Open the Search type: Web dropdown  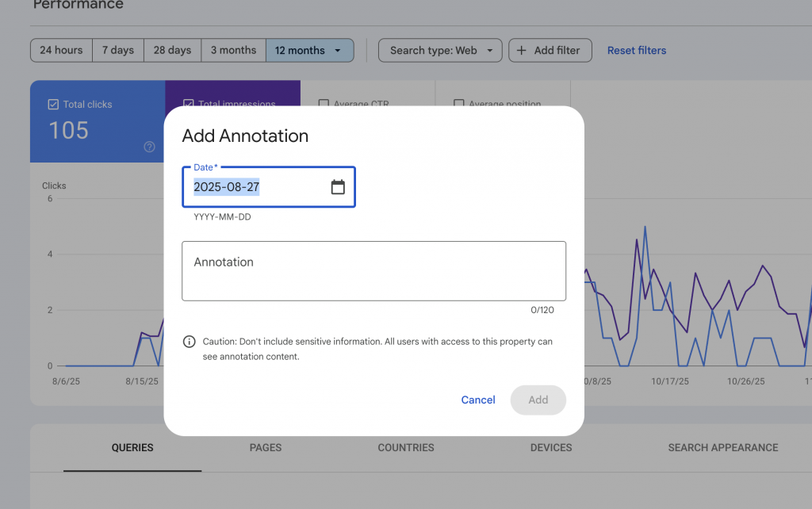coord(440,50)
